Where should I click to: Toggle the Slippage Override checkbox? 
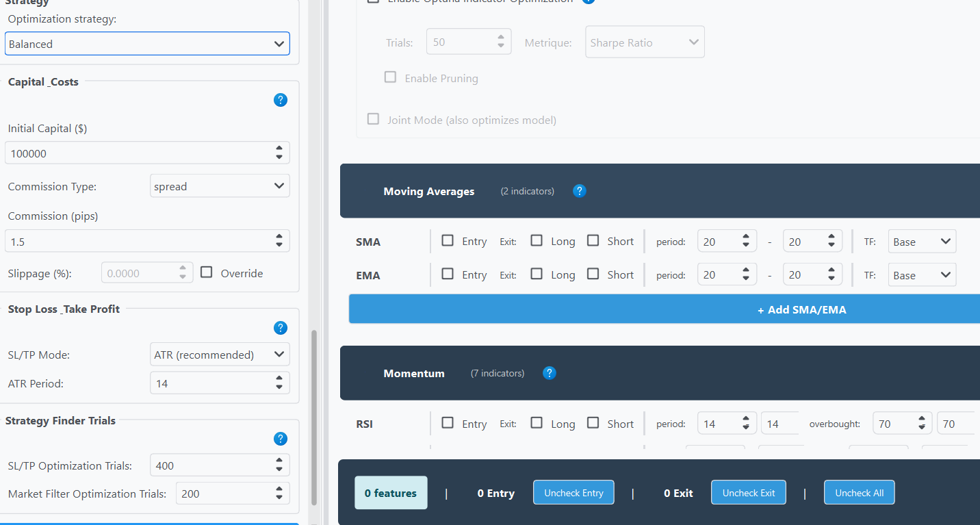click(206, 272)
